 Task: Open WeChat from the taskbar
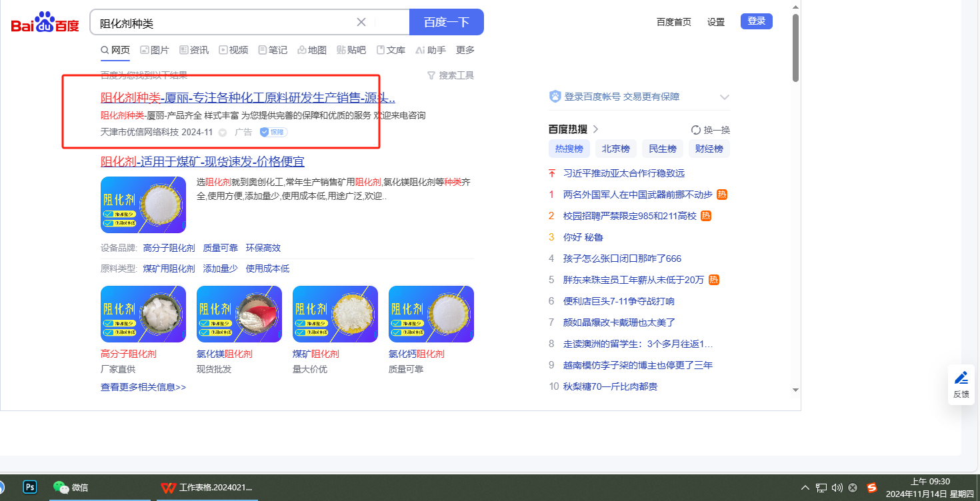pyautogui.click(x=61, y=487)
